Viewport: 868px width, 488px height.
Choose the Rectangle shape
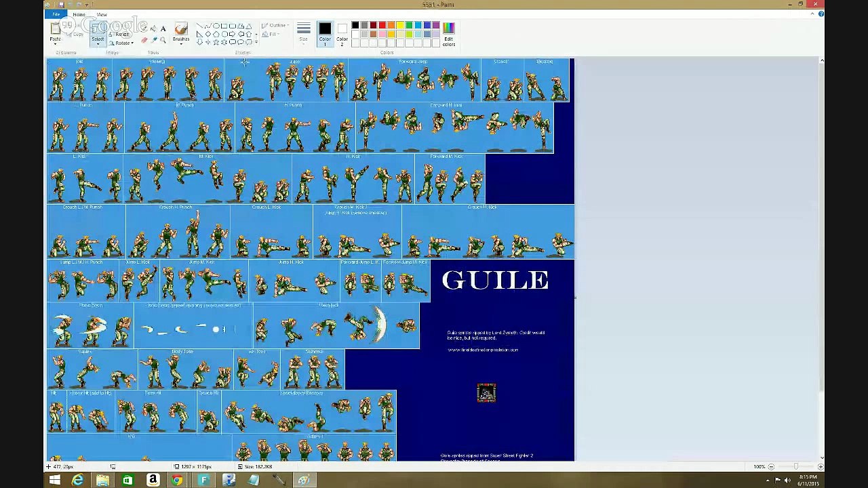click(224, 26)
